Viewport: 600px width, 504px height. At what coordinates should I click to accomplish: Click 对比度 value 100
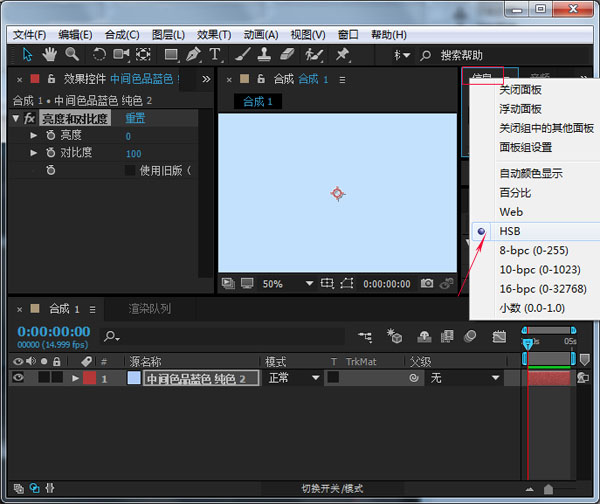click(134, 154)
